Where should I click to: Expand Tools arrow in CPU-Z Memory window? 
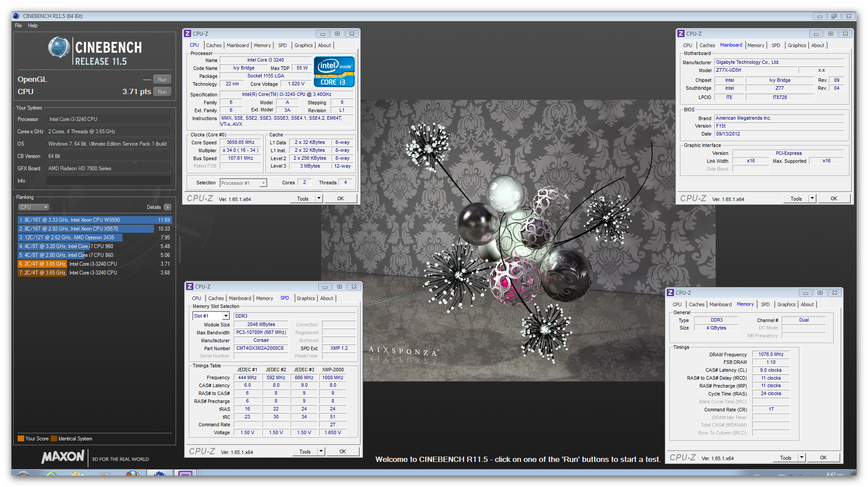point(802,458)
